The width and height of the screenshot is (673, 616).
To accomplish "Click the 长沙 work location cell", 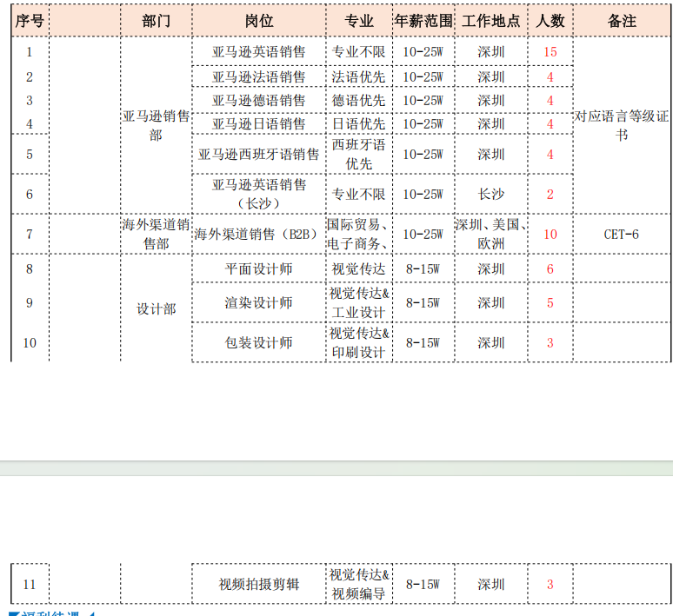I will tap(491, 194).
